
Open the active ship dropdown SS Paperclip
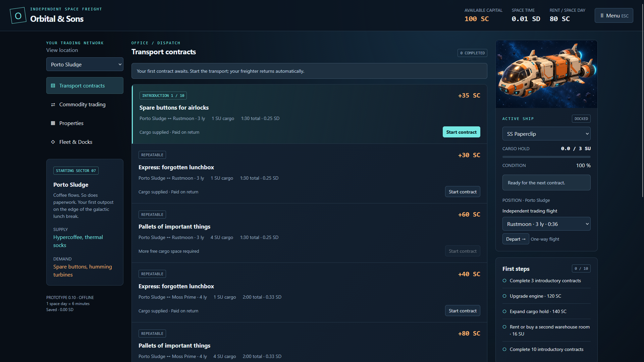pos(546,134)
